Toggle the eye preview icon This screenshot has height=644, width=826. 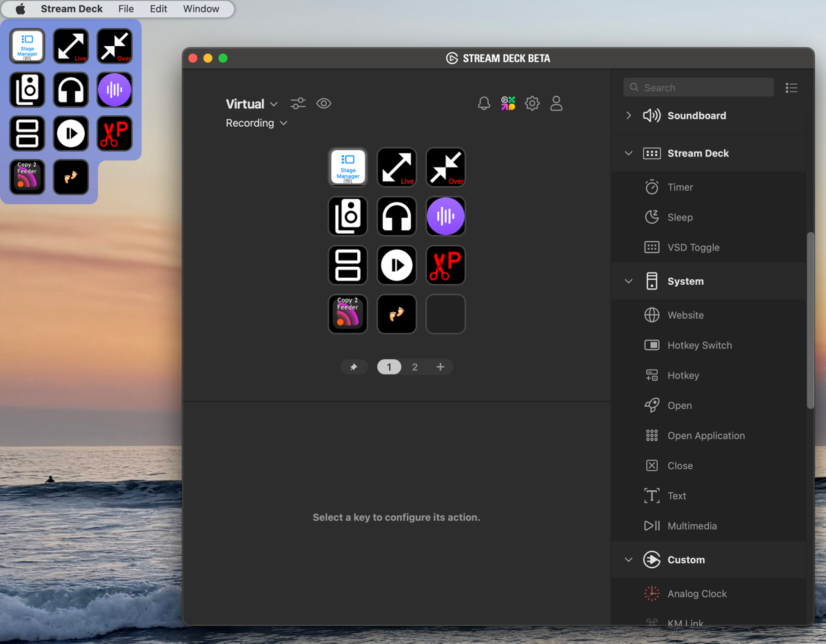point(323,103)
